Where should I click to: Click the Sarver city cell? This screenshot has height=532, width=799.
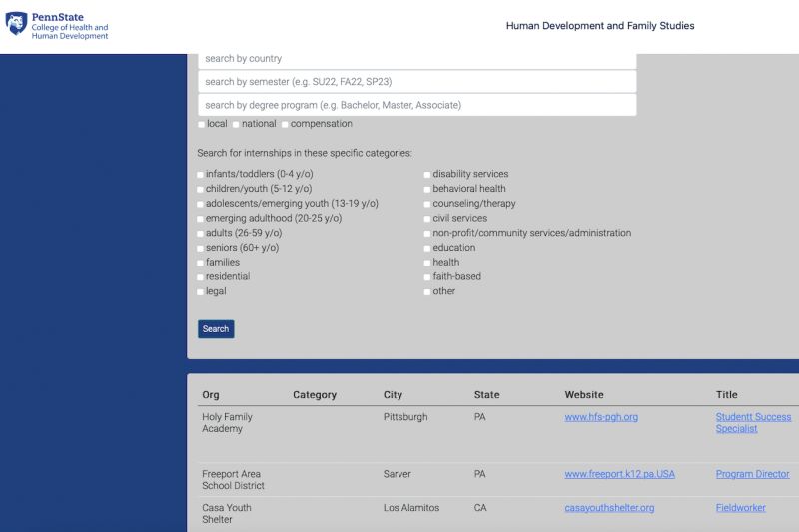(397, 474)
